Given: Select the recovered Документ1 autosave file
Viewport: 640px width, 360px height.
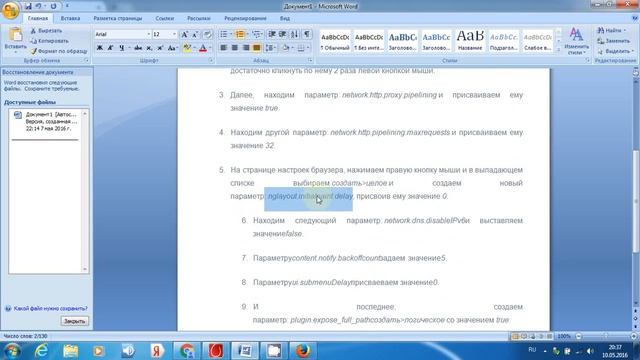Looking at the screenshot, I should point(46,121).
